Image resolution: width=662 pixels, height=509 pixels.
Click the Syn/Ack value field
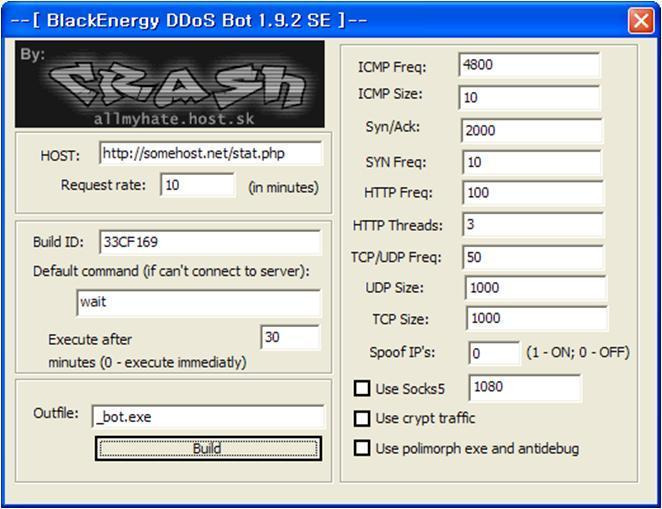coord(532,130)
